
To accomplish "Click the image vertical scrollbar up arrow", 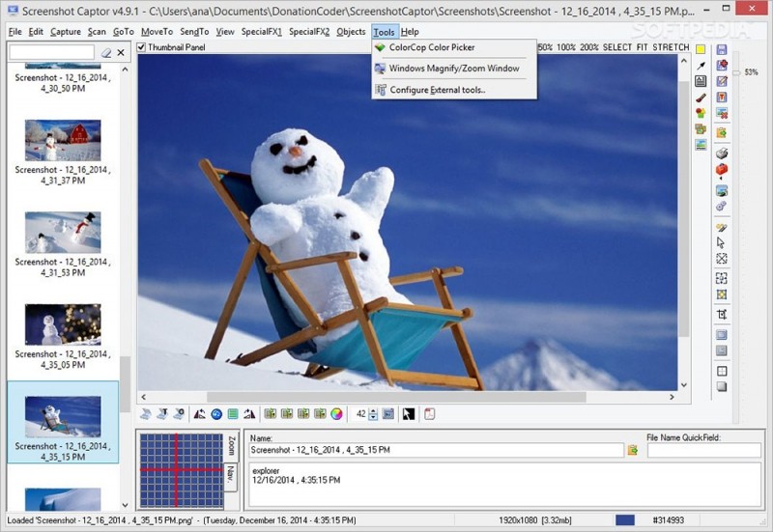I will pos(684,61).
